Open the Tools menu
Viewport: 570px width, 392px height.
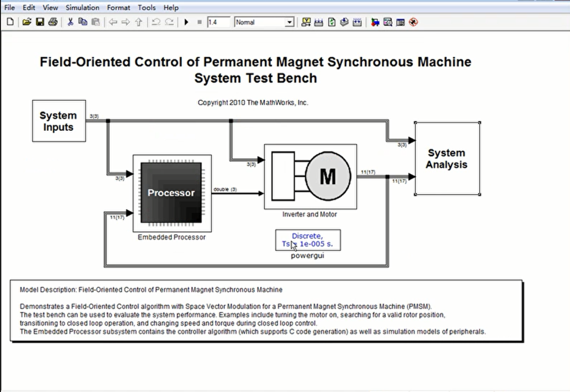(x=147, y=7)
